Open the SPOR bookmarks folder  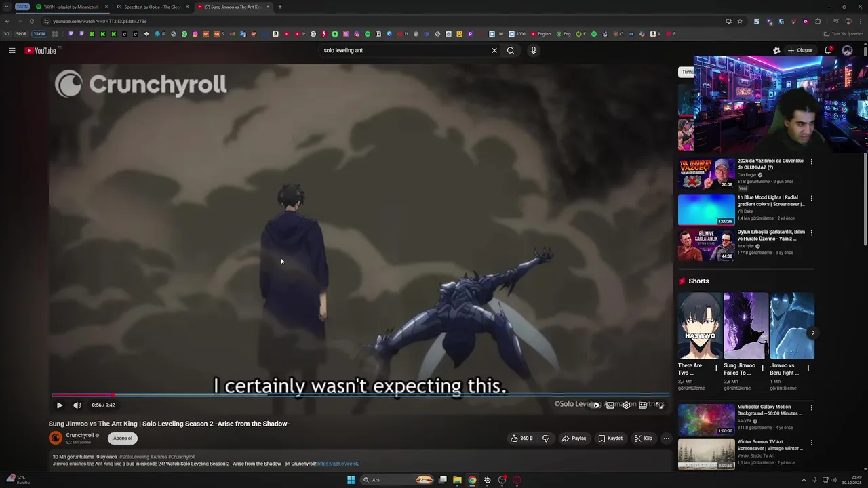point(22,34)
